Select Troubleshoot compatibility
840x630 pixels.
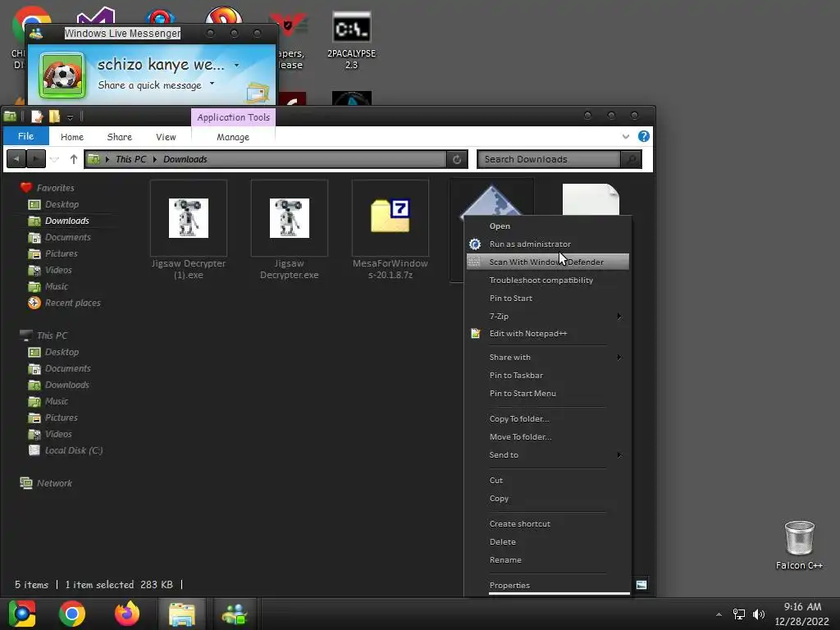point(541,281)
